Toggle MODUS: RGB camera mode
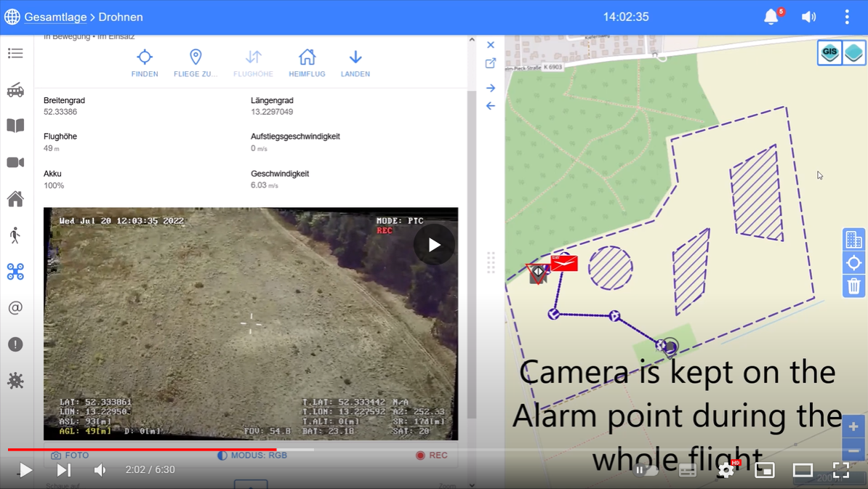868x489 pixels. [252, 456]
